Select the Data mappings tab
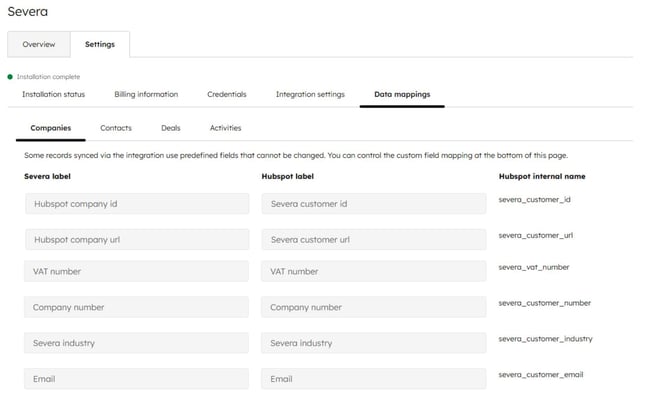The height and width of the screenshot is (402, 670). pos(402,94)
